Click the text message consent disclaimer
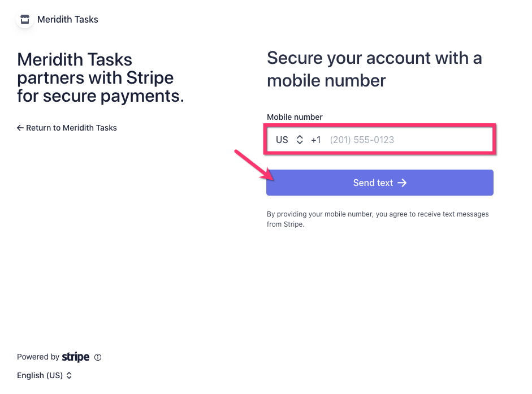532x394 pixels. [x=378, y=219]
